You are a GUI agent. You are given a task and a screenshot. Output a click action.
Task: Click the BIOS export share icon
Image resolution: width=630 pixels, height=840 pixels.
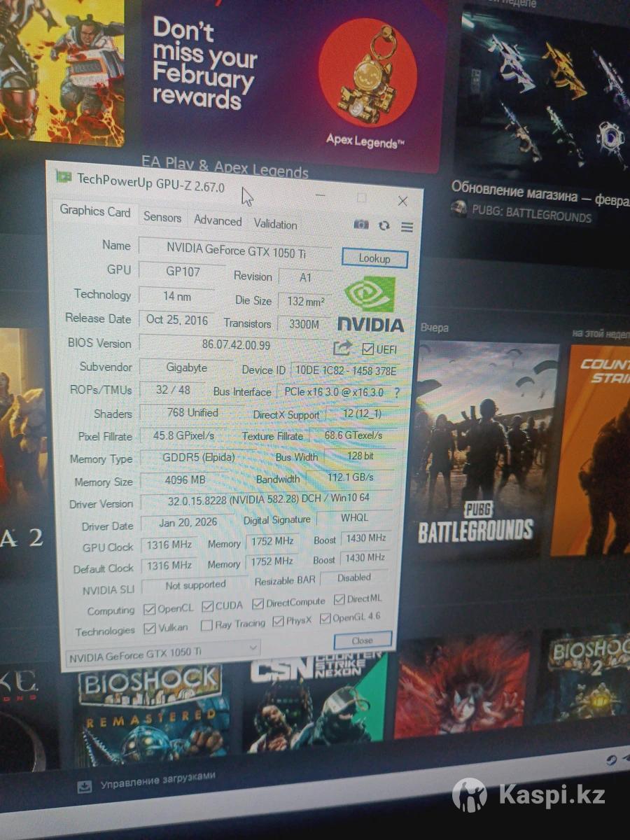342,348
